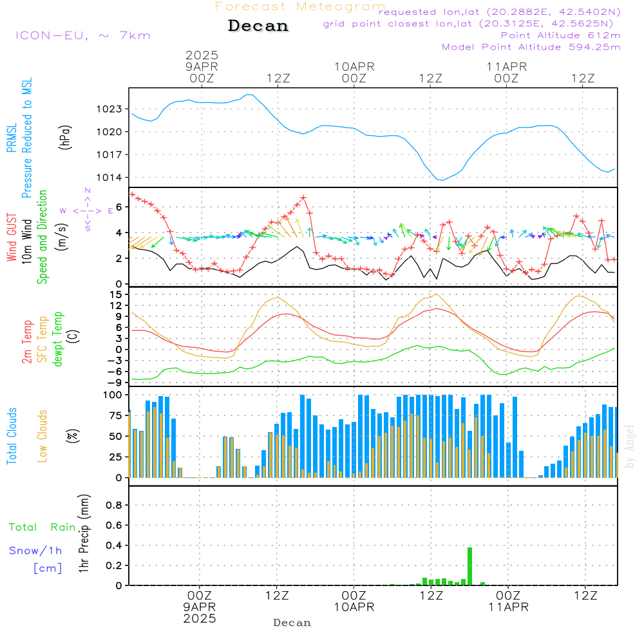Click the blue 'Snow/1h' legend label

pyautogui.click(x=35, y=551)
